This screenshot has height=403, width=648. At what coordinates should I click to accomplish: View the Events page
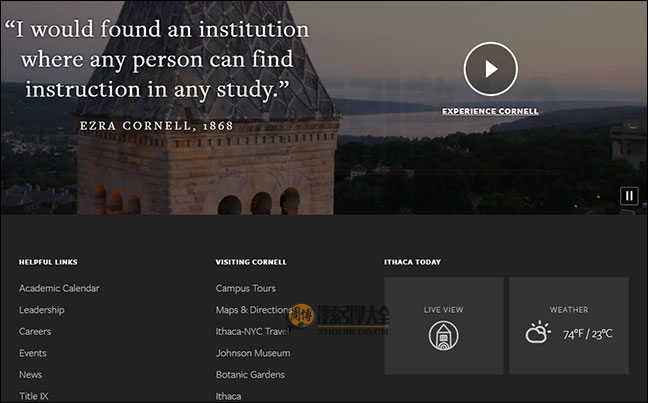(x=33, y=353)
